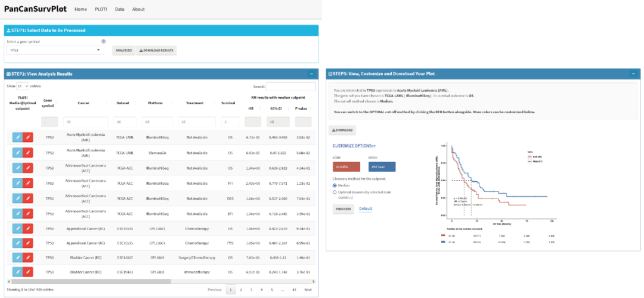The width and height of the screenshot is (644, 298).
Task: Click red optimal icon for GSE75535 PFS row
Action: coord(28,243)
